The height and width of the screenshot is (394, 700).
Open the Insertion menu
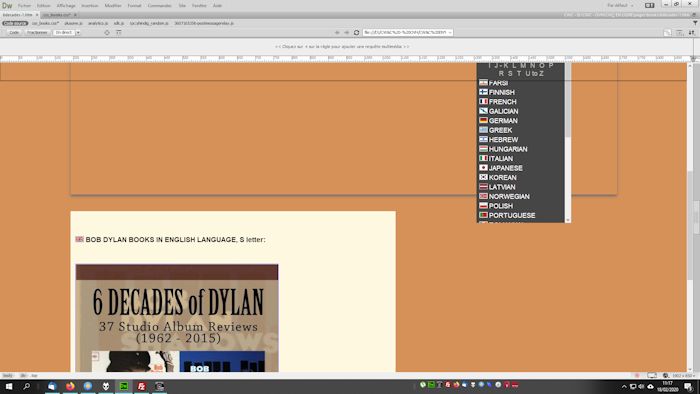(x=89, y=5)
